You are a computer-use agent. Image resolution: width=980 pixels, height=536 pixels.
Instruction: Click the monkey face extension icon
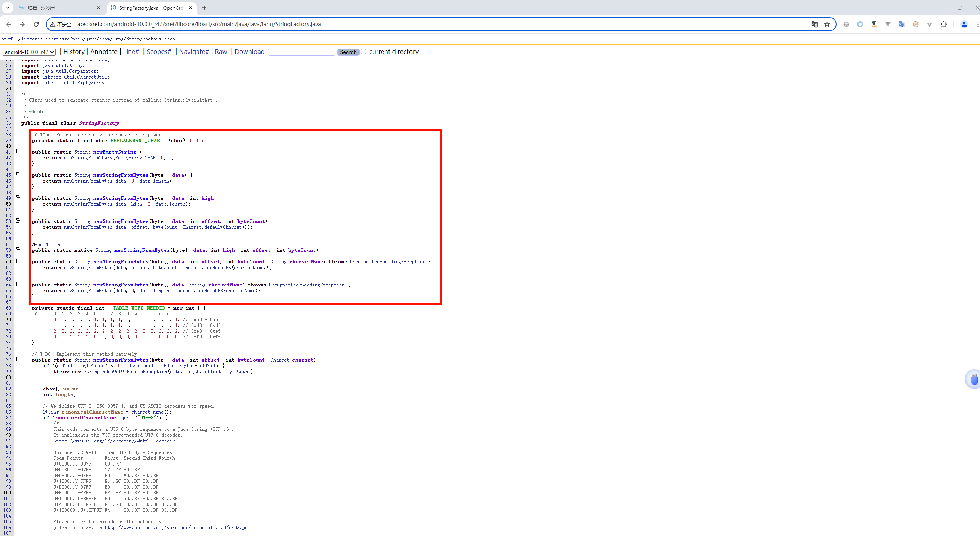pos(916,24)
